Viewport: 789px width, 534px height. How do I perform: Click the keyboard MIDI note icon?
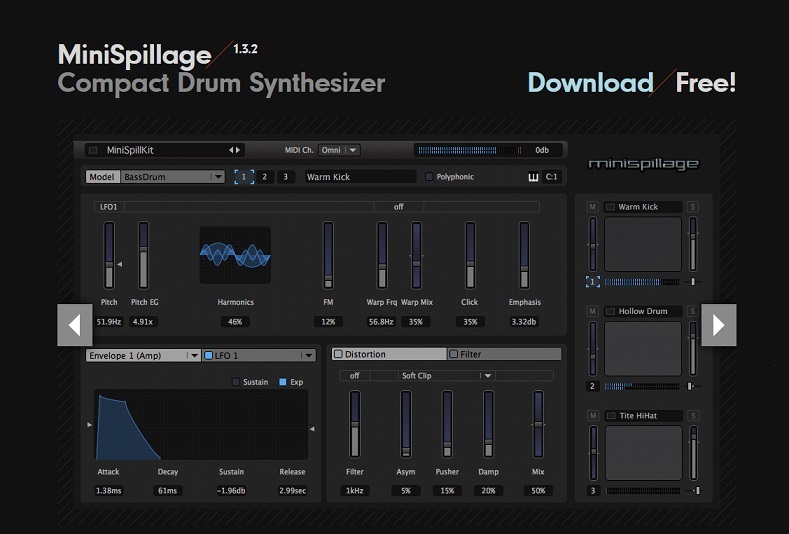(533, 177)
